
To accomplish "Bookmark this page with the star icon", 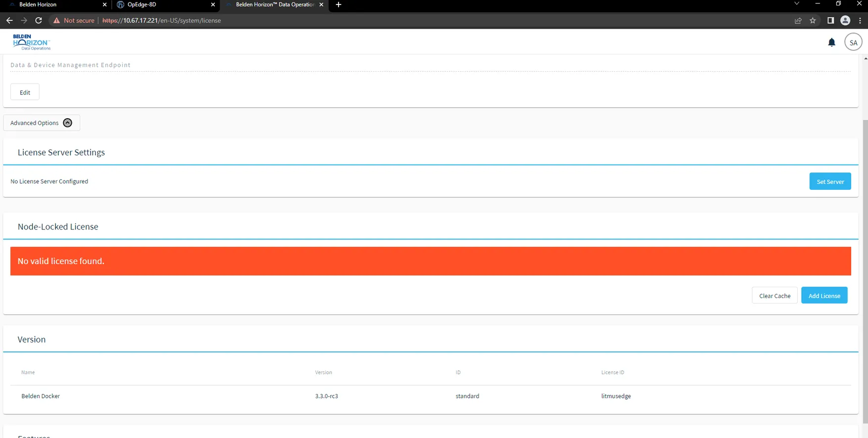I will (x=813, y=20).
